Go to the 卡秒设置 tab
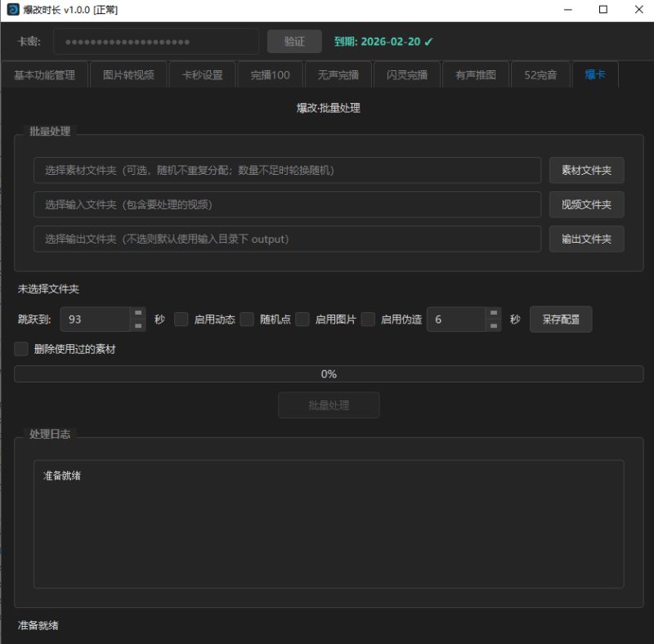The height and width of the screenshot is (644, 654). (x=202, y=75)
